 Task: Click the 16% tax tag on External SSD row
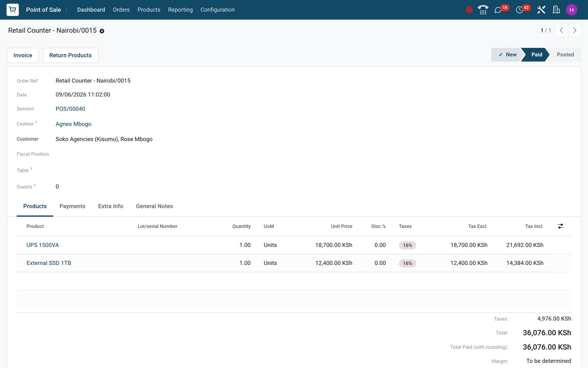[x=408, y=263]
